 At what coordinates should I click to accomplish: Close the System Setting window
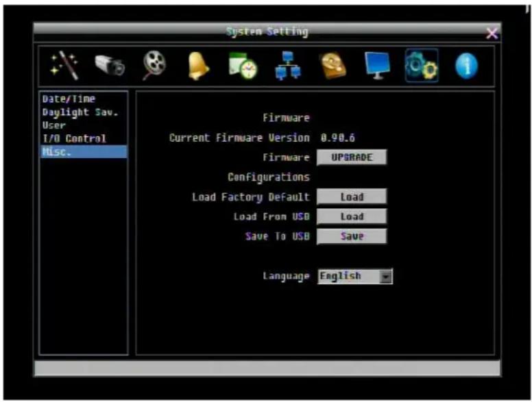click(492, 34)
